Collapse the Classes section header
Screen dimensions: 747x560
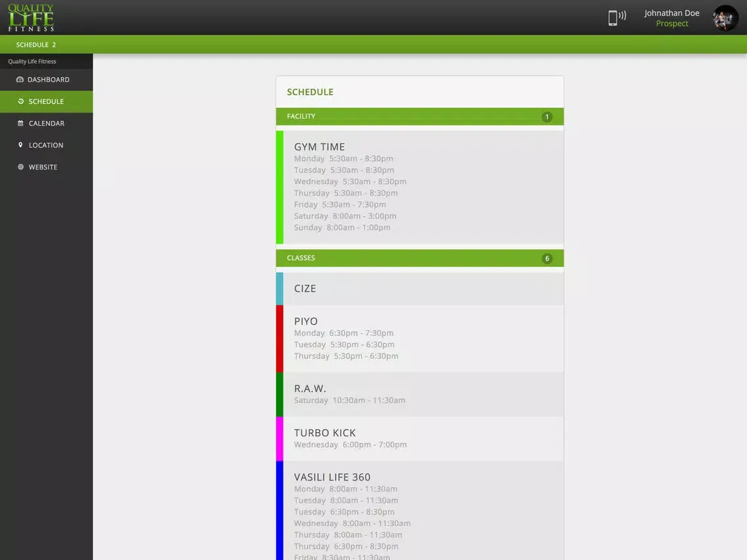(420, 258)
